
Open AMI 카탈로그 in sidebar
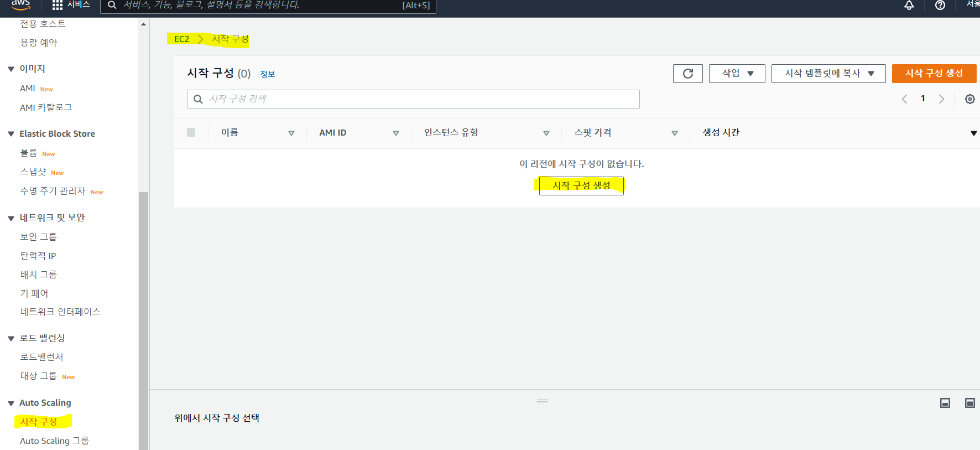pyautogui.click(x=46, y=107)
